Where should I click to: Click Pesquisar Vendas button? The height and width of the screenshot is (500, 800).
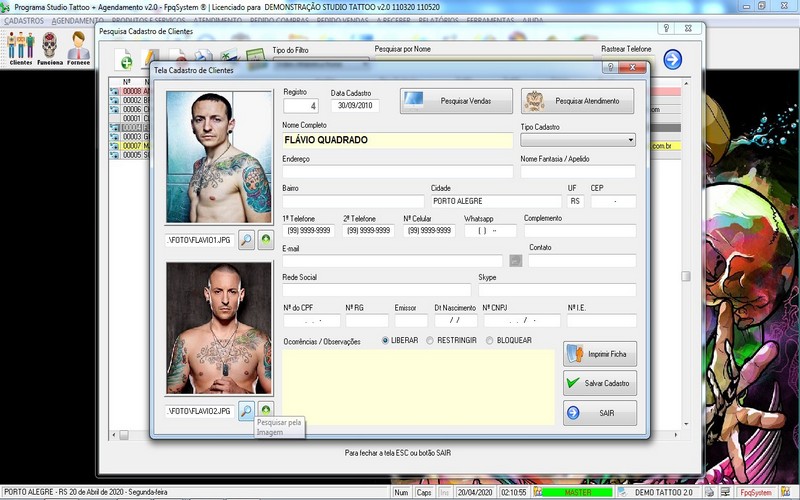[456, 101]
